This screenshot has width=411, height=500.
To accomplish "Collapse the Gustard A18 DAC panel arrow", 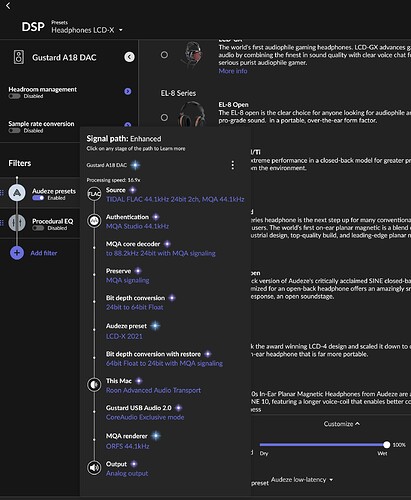I will click(129, 57).
